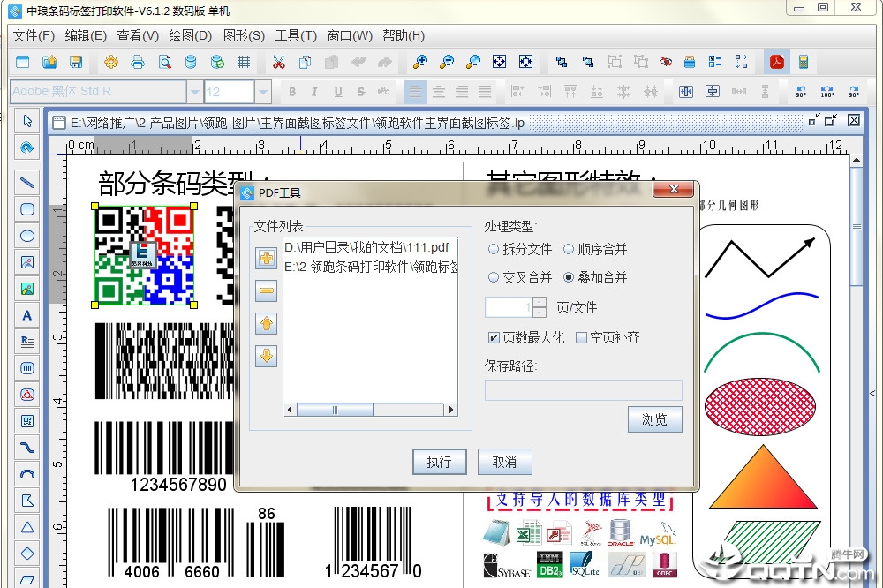Screen dimensions: 883x588
Task: Add a PDF file with the plus button
Action: point(267,259)
